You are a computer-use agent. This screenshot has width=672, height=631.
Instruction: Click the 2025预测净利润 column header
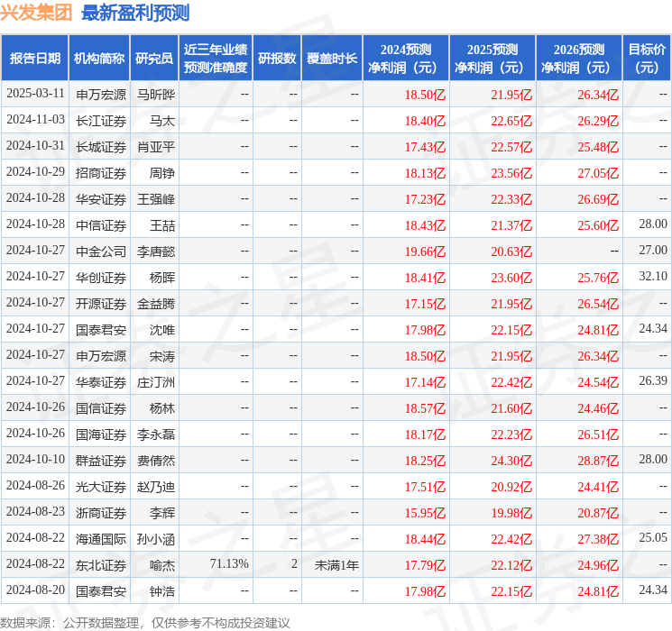492,59
